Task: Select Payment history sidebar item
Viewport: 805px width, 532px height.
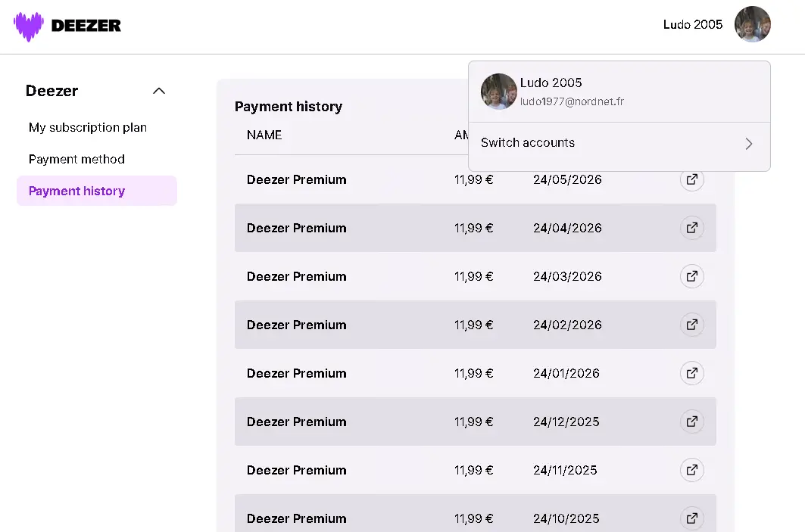Action: coord(97,191)
